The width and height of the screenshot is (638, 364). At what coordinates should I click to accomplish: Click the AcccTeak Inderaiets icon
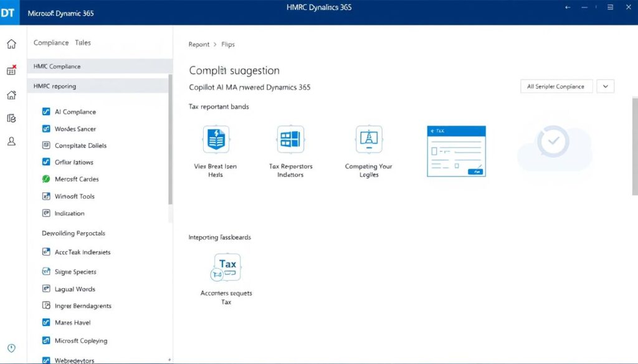(46, 252)
